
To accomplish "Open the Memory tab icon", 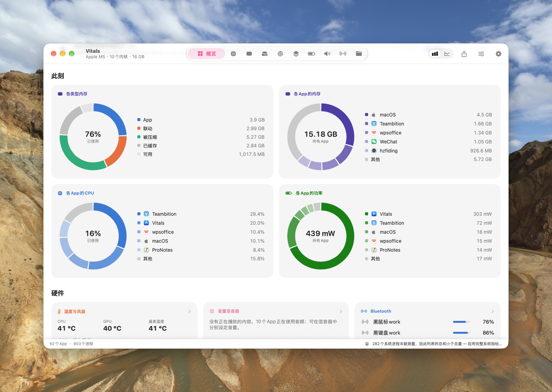I will 249,54.
